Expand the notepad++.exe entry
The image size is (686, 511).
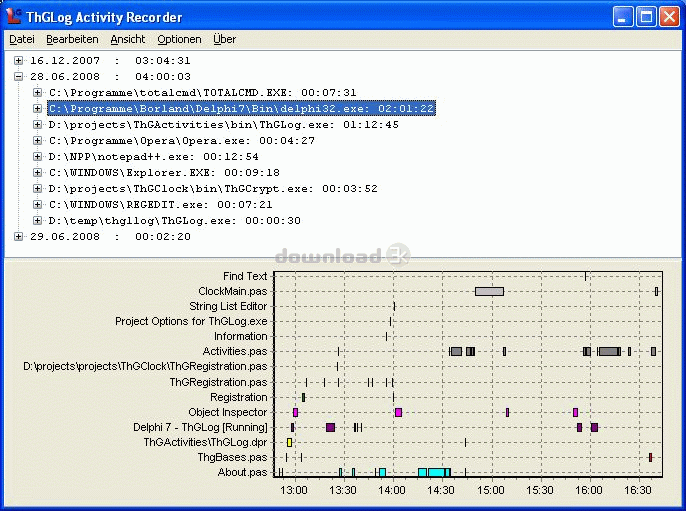(38, 157)
